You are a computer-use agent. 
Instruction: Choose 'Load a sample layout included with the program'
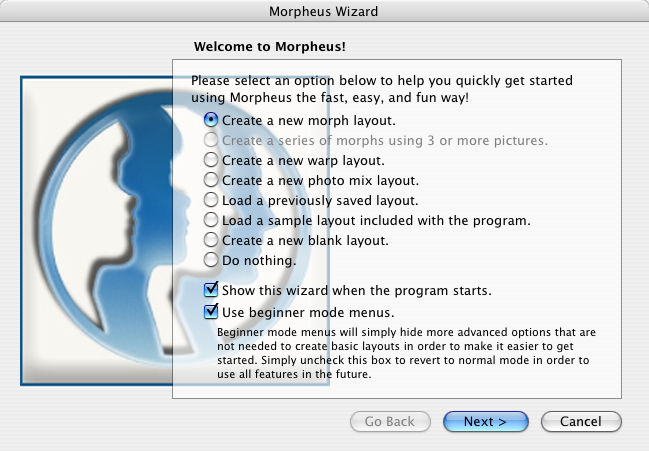pyautogui.click(x=211, y=220)
